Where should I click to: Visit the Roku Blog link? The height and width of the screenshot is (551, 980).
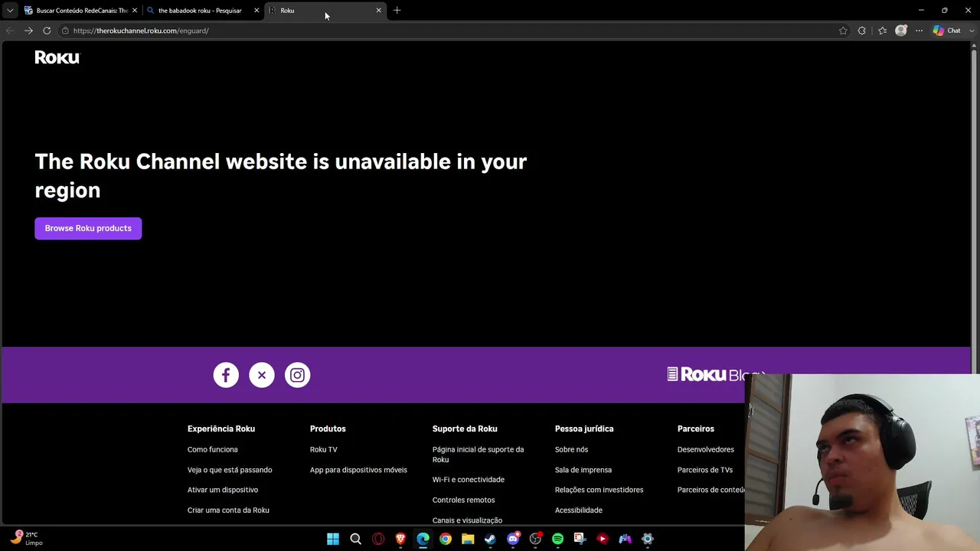(716, 374)
